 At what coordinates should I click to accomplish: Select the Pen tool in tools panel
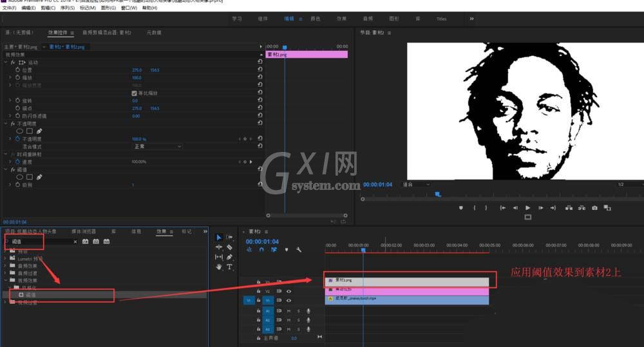pos(229,257)
